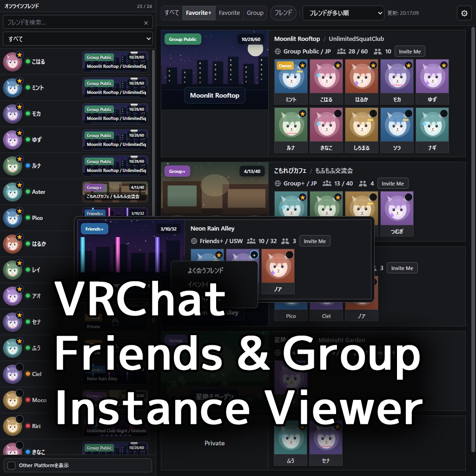Select the Moonlit Rooftop world title

(297, 39)
